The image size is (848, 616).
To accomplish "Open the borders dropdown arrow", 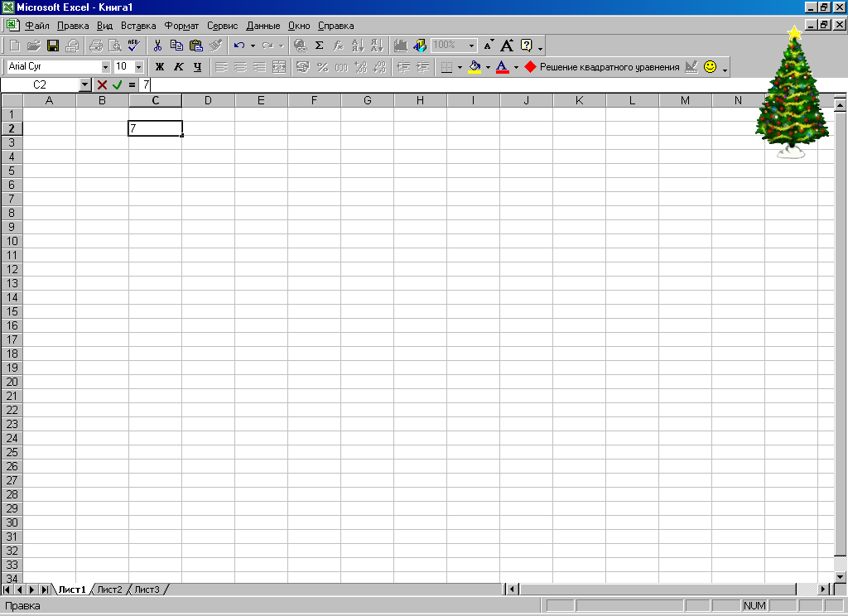I will tap(460, 67).
